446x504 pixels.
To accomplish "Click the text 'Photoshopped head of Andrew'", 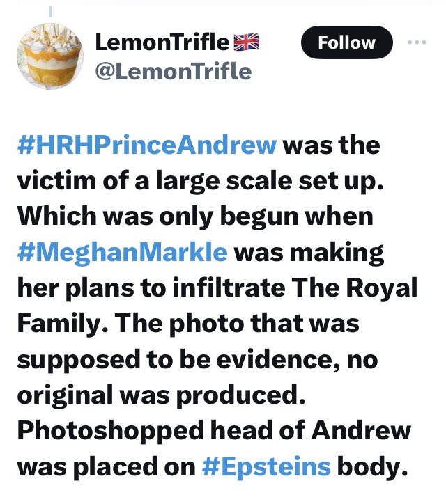I will click(x=214, y=431).
